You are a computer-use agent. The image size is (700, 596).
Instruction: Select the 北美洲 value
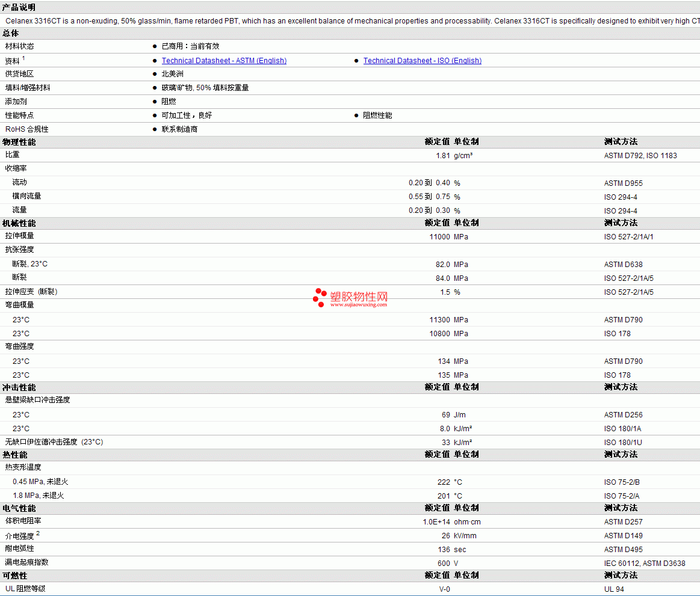[x=172, y=74]
